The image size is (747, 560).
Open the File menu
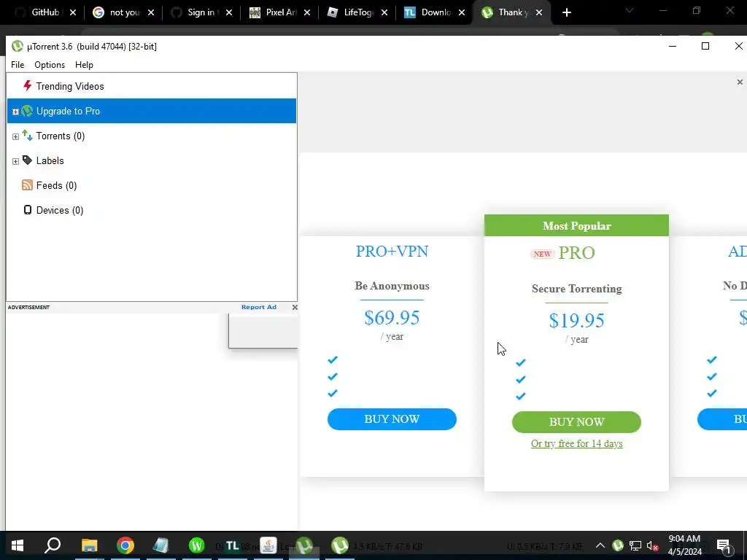pyautogui.click(x=18, y=65)
